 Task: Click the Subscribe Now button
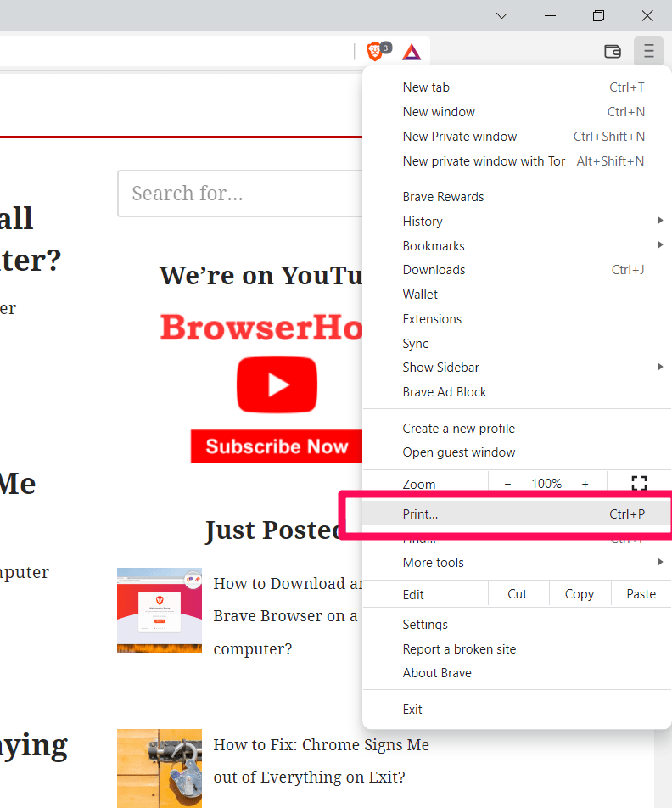(x=277, y=446)
